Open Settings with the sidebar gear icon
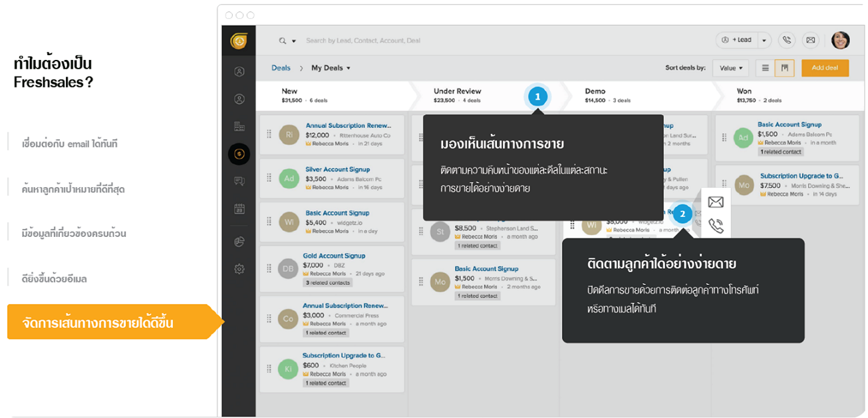Screen dimensions: 868x418 tap(239, 269)
